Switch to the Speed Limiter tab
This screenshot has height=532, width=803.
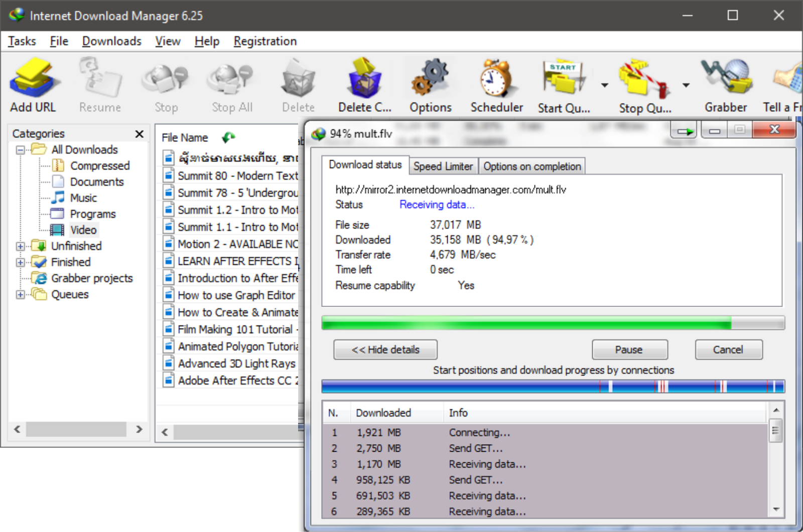point(443,166)
